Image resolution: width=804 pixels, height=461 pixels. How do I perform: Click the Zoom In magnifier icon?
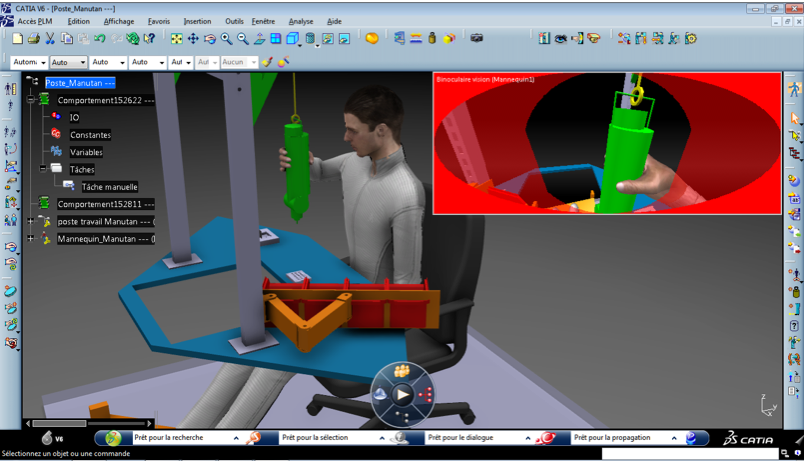click(x=227, y=39)
